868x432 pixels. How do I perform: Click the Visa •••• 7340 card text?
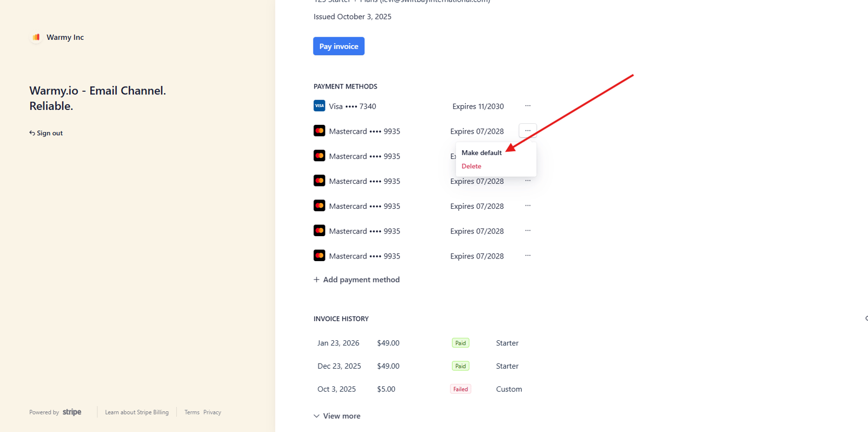[352, 106]
